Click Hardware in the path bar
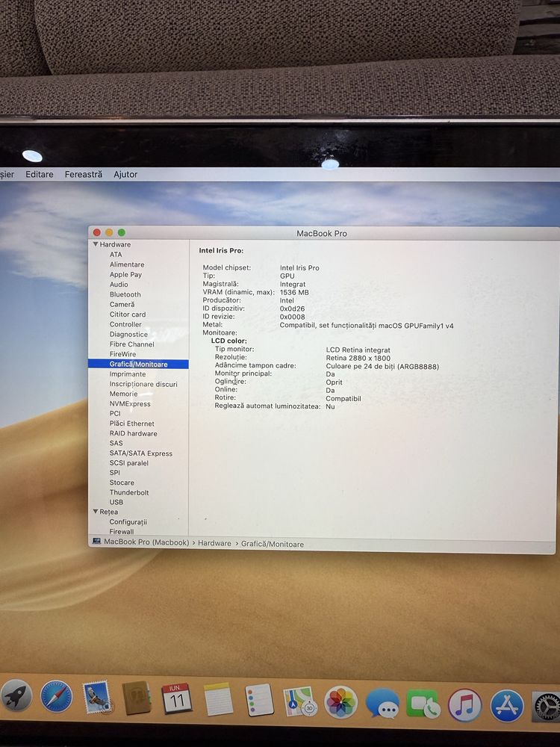This screenshot has height=747, width=560. tap(214, 543)
